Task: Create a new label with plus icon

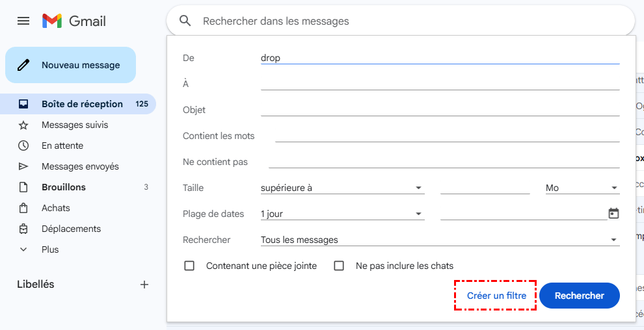Action: point(144,285)
